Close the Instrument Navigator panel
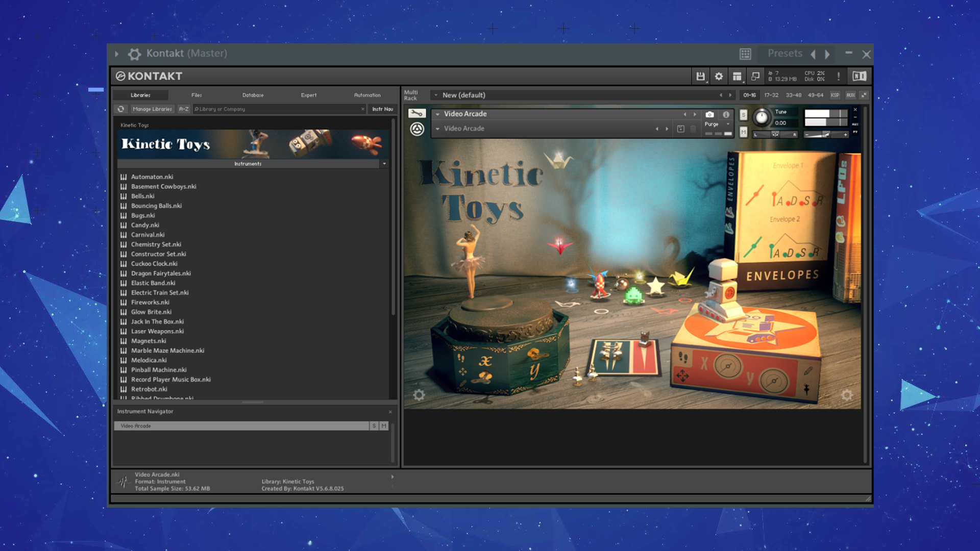 tap(390, 412)
